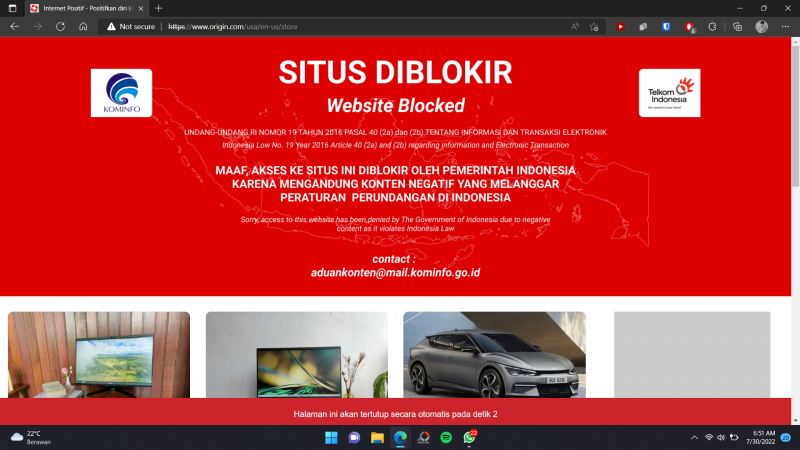Click the SITUS DIBLOKIR heading
This screenshot has height=450, width=800.
pos(395,72)
